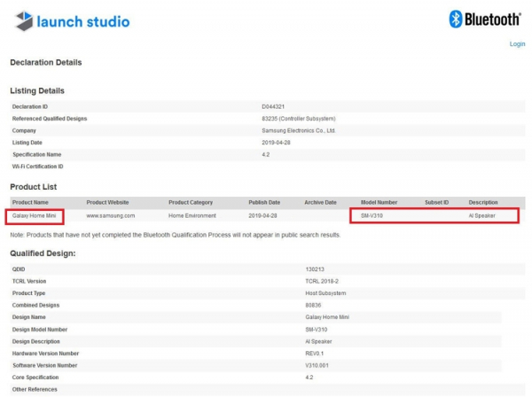Screen dimensions: 532x397
Task: Sort by the Product Name column header
Action: (32, 202)
